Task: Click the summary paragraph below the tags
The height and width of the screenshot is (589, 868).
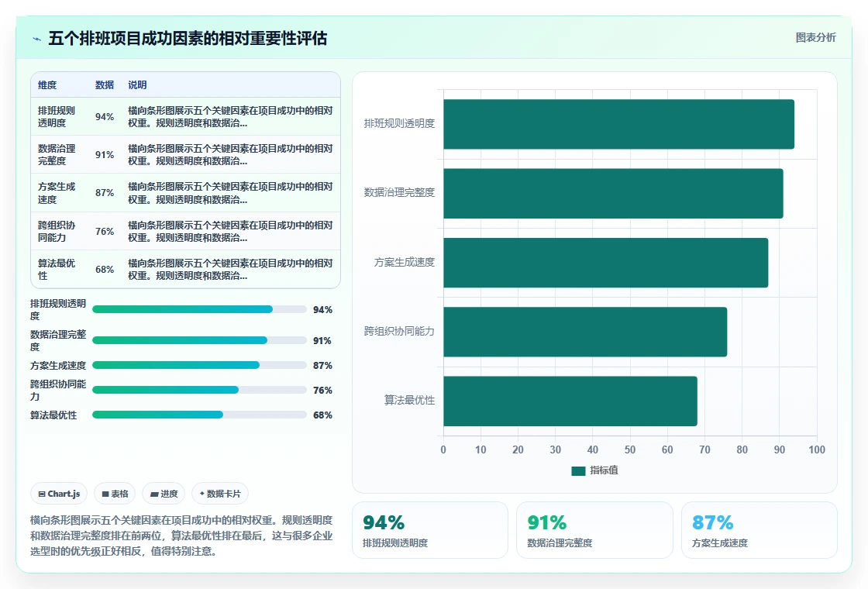Action: (181, 536)
